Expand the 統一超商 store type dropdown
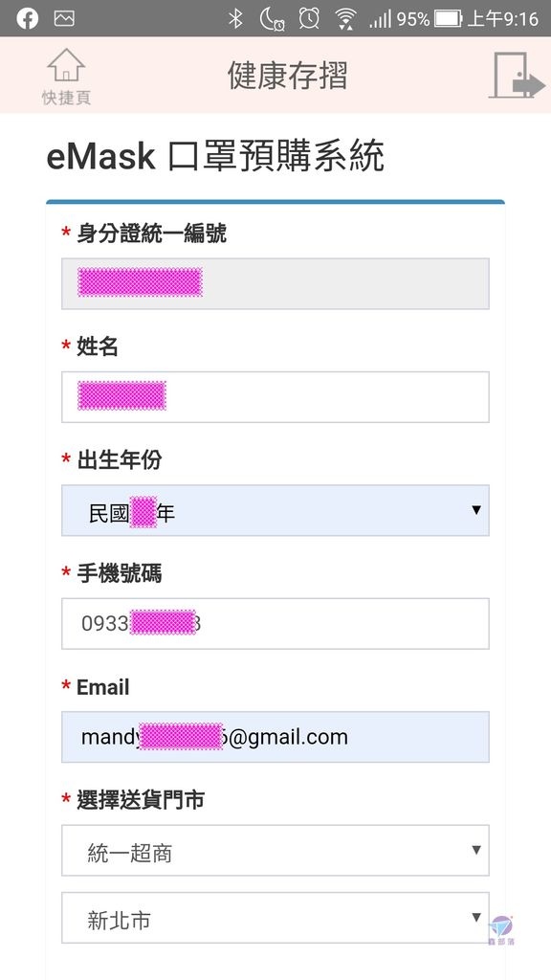 point(275,850)
